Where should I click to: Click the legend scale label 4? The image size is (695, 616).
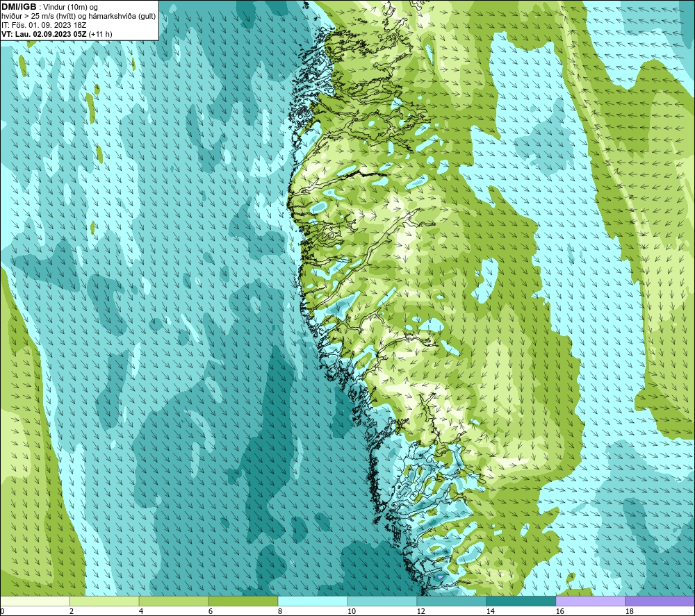pyautogui.click(x=141, y=611)
